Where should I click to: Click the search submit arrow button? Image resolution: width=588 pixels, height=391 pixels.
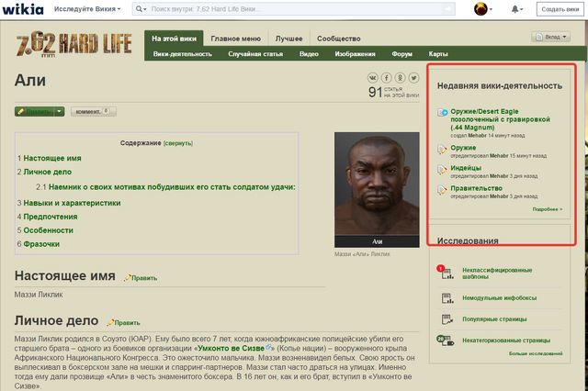(x=448, y=9)
